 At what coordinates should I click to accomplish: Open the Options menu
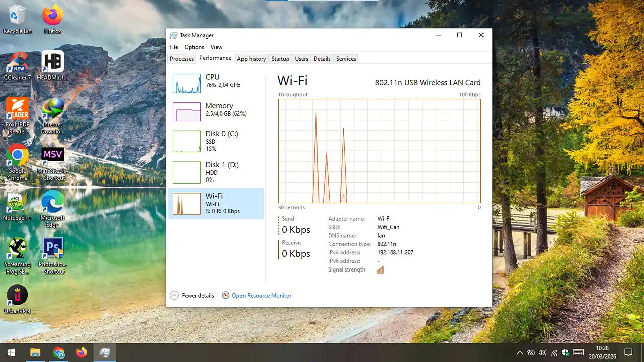194,47
